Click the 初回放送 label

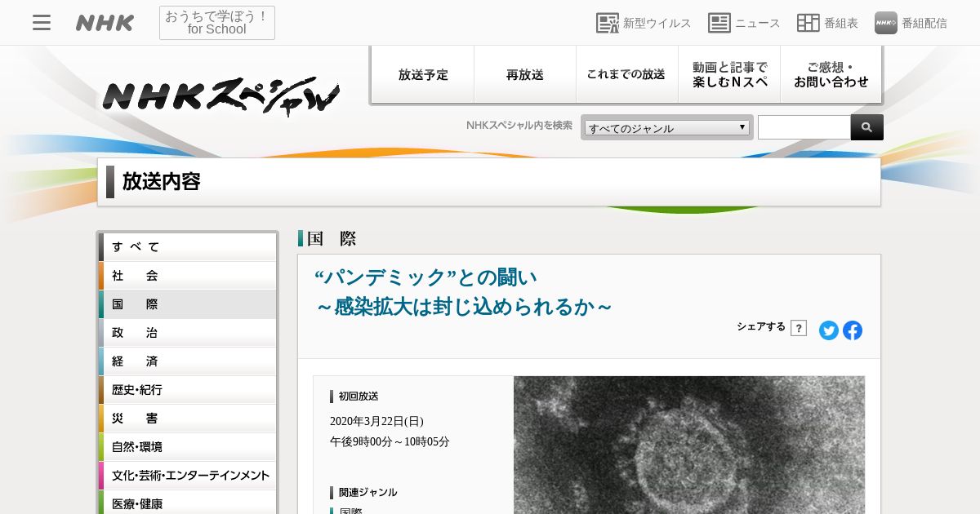359,397
